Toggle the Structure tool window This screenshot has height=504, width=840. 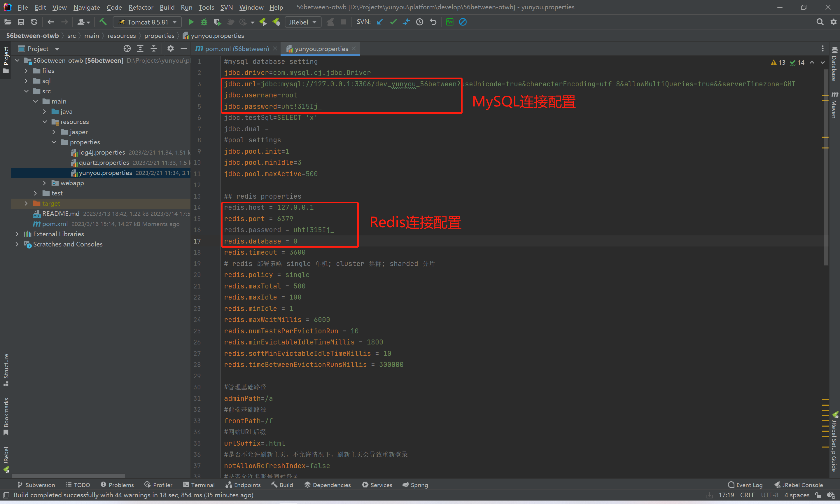coord(6,370)
